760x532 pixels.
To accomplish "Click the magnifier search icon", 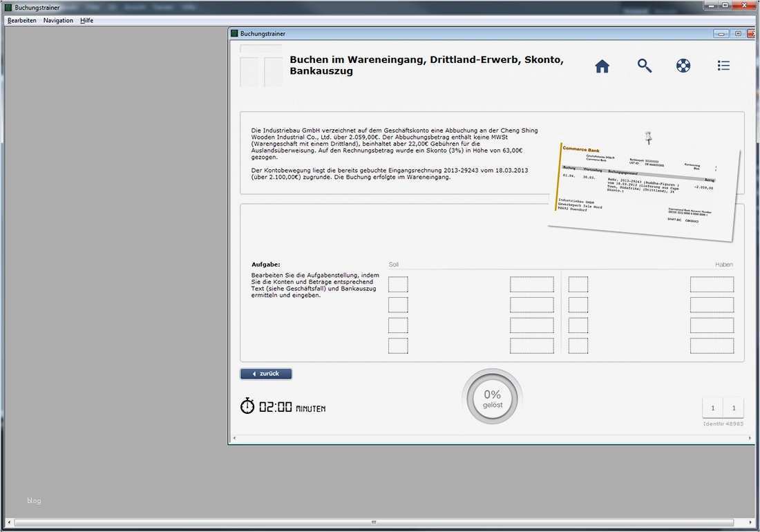I will click(644, 65).
